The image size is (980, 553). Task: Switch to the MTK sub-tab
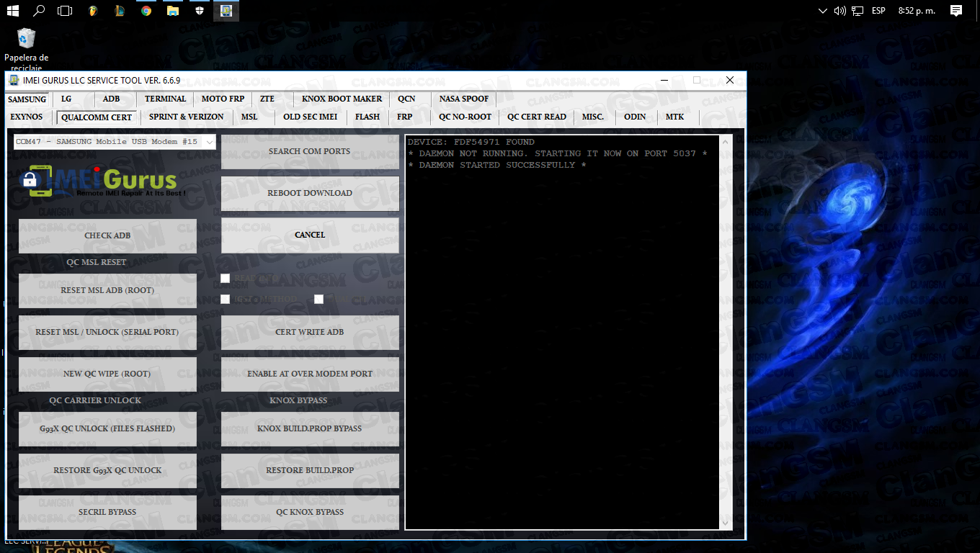pos(675,117)
